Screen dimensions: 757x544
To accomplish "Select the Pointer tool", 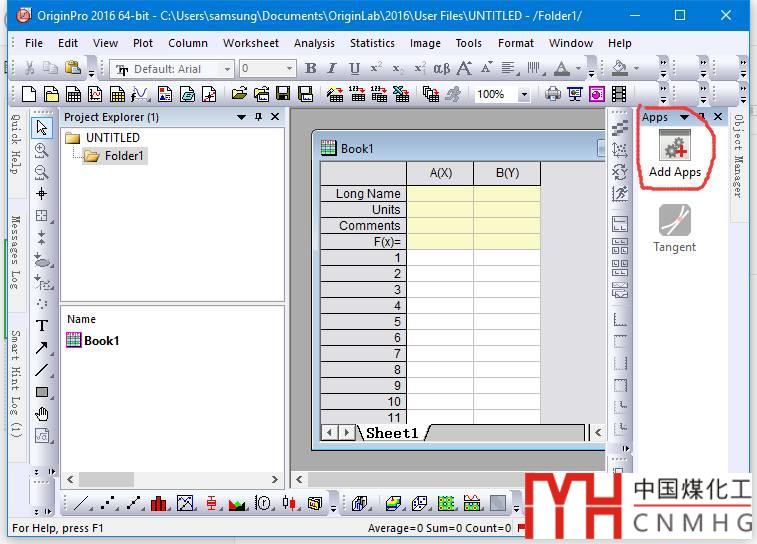I will [41, 127].
